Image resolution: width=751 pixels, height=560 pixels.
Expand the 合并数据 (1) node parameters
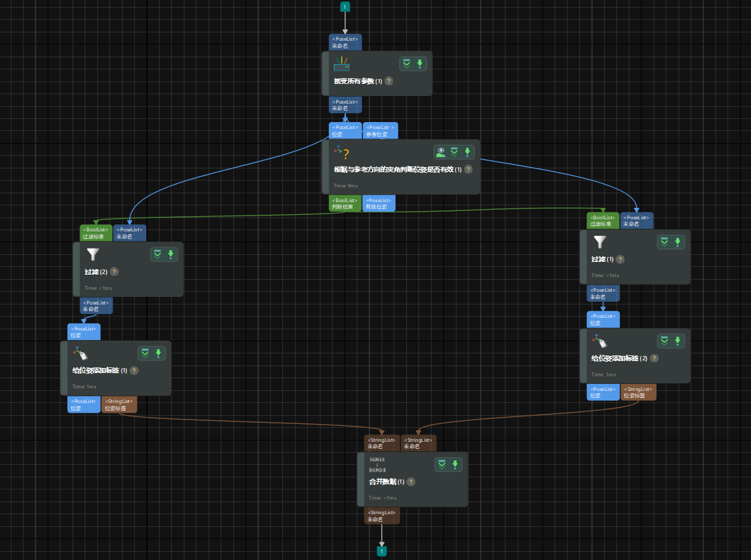(442, 465)
